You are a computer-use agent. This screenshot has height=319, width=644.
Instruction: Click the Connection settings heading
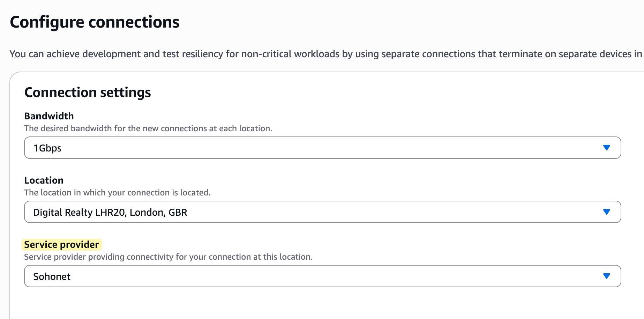point(87,92)
